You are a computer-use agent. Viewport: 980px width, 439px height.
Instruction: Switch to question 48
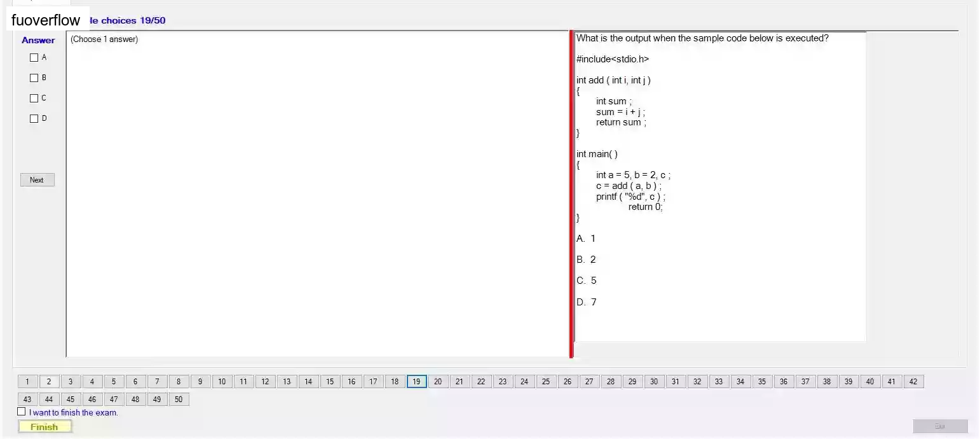(135, 400)
